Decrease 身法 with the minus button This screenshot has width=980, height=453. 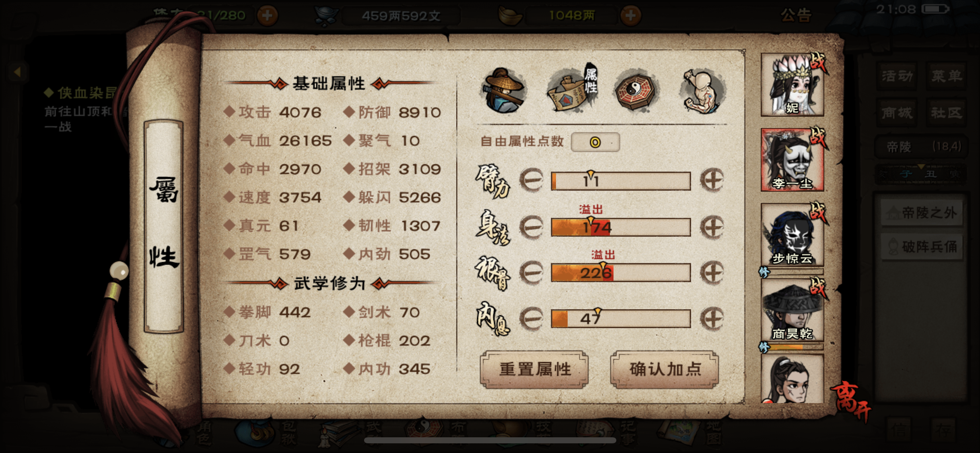[x=531, y=227]
